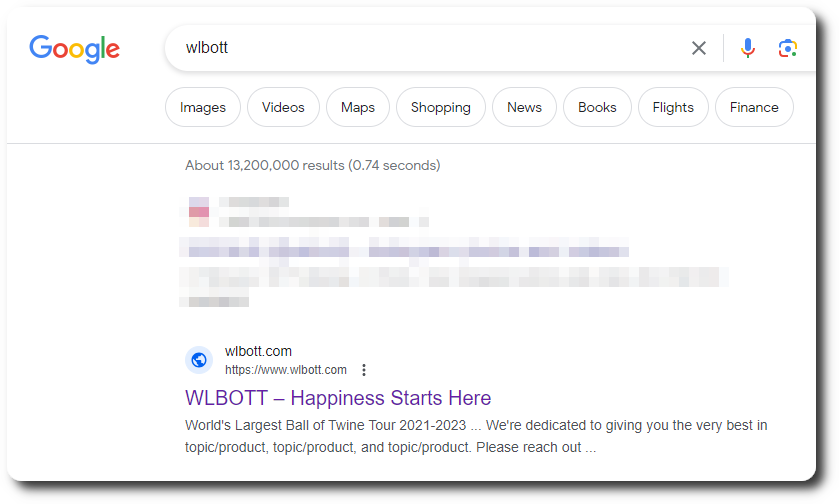Click the blurred result's favicon
The image size is (839, 504).
coord(199,212)
